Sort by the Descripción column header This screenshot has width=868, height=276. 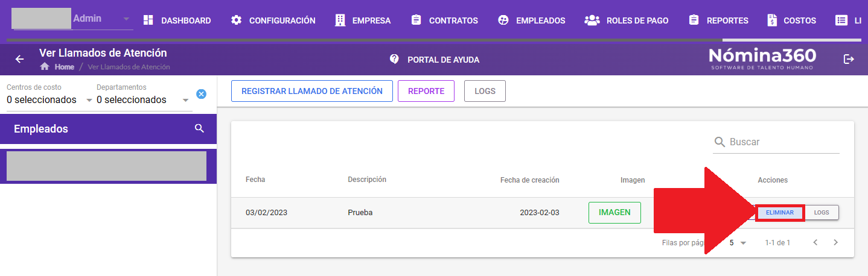[x=367, y=180]
